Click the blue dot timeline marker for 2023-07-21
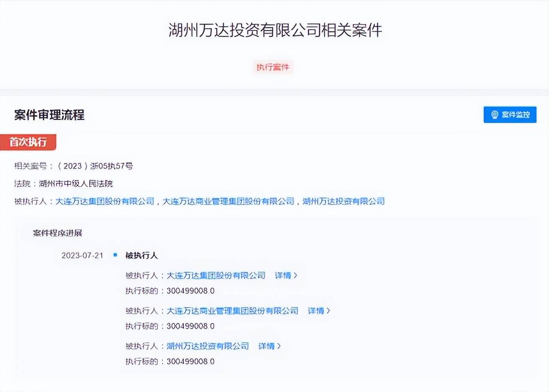The width and height of the screenshot is (549, 392). [115, 255]
